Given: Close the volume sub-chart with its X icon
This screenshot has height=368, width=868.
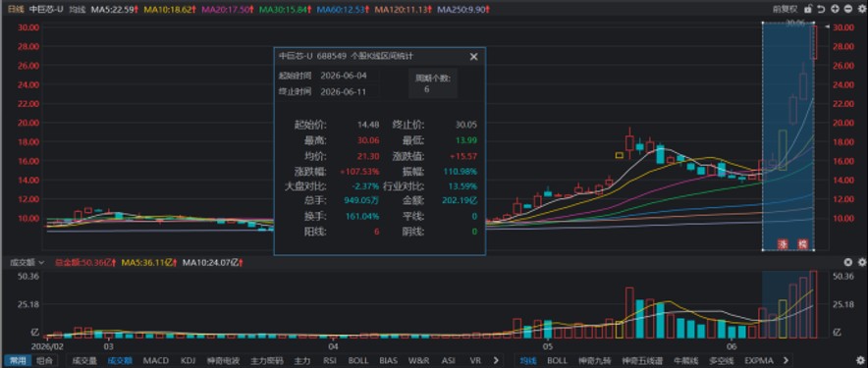Looking at the screenshot, I should tap(847, 262).
